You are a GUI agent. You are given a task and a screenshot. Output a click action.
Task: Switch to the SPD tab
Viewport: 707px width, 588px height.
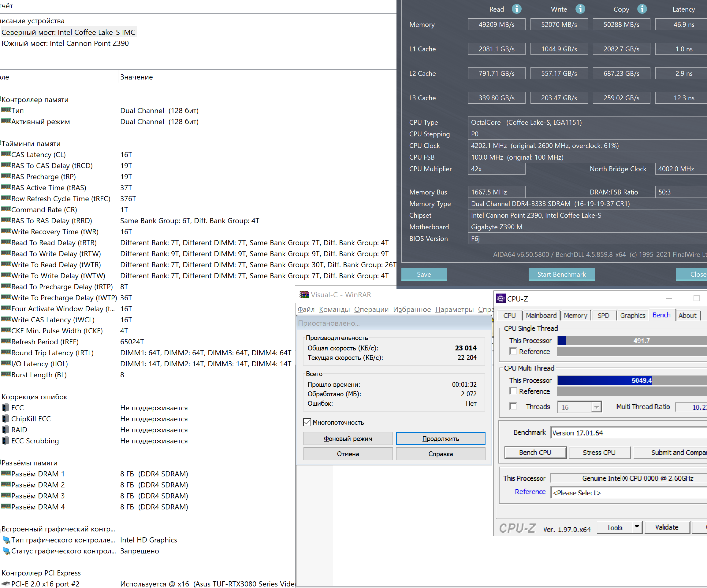[x=603, y=315]
